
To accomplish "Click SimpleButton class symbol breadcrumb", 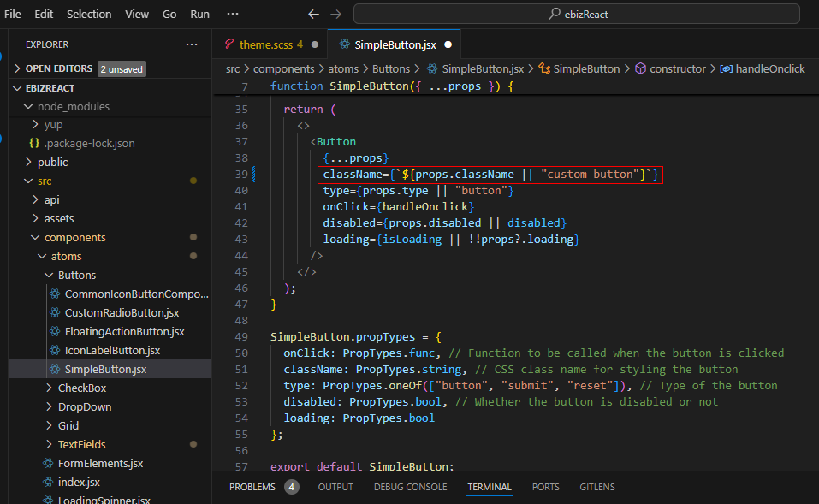I will (579, 69).
